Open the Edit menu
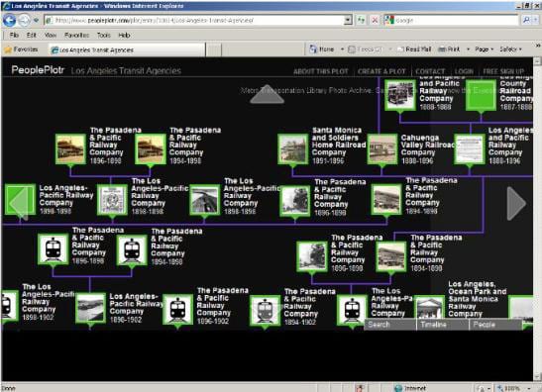This screenshot has height=392, width=542. (31, 35)
